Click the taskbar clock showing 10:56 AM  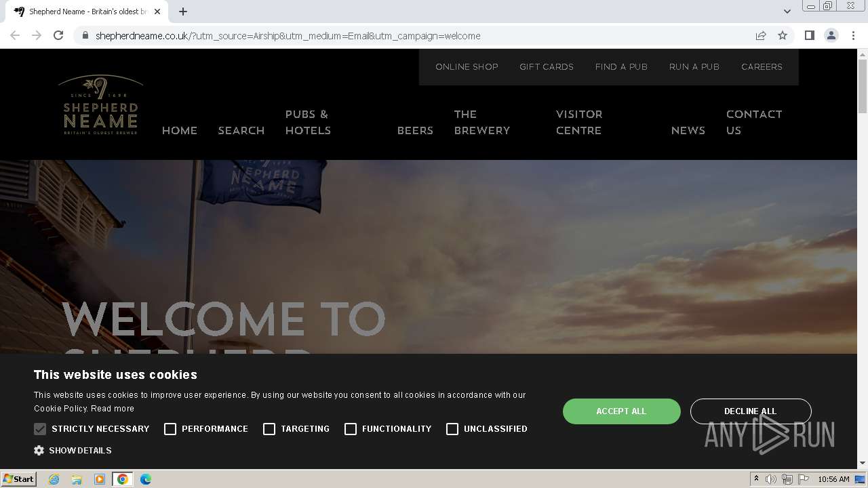tap(833, 479)
